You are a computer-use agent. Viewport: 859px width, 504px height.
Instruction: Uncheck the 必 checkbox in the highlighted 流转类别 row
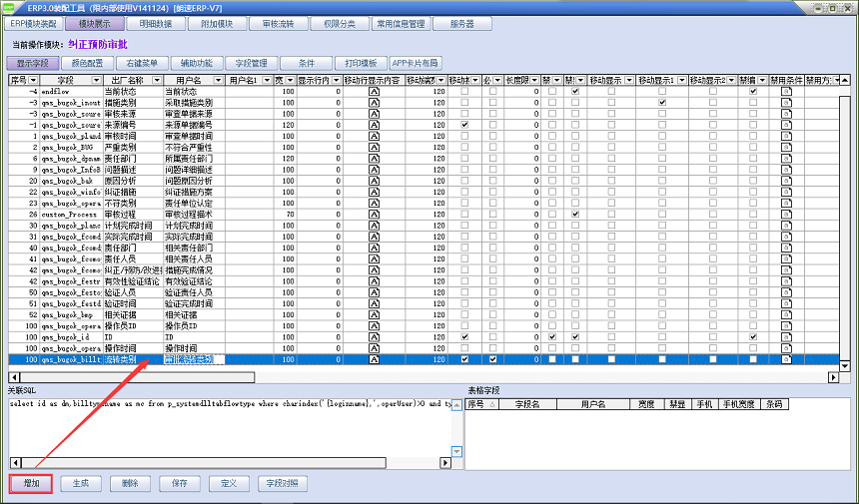[x=492, y=359]
